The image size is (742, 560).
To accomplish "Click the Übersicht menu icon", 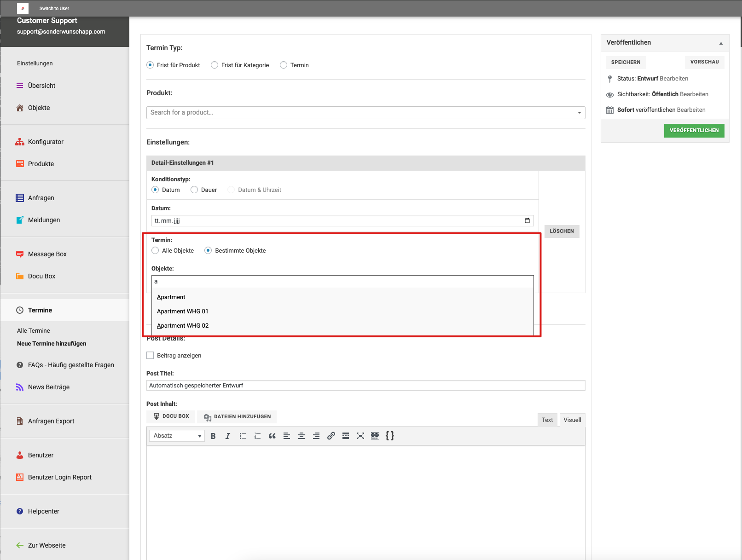I will coord(20,86).
